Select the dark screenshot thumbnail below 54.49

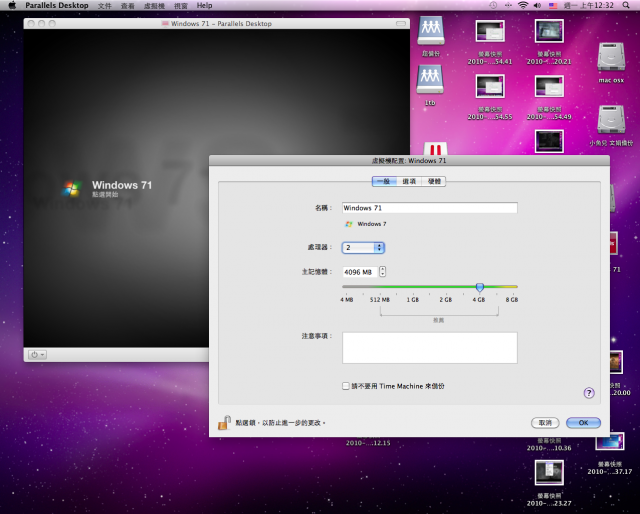[549, 141]
